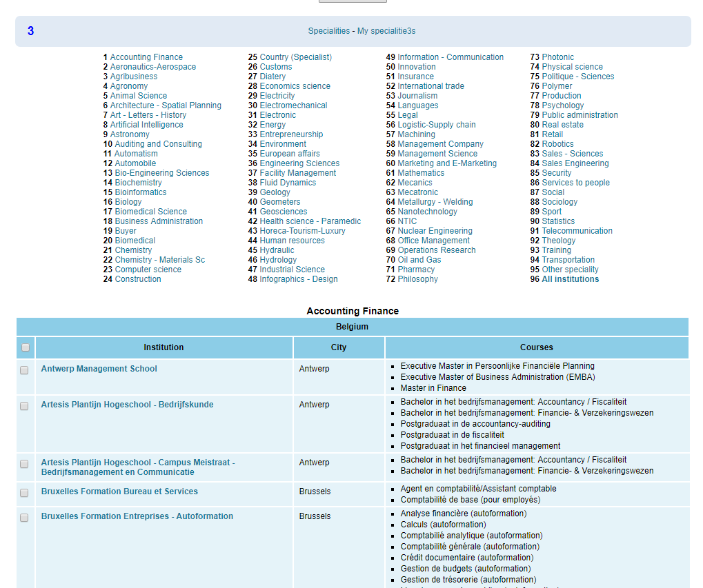Pick the Information - Communication speciality
The image size is (703, 588).
coord(450,57)
